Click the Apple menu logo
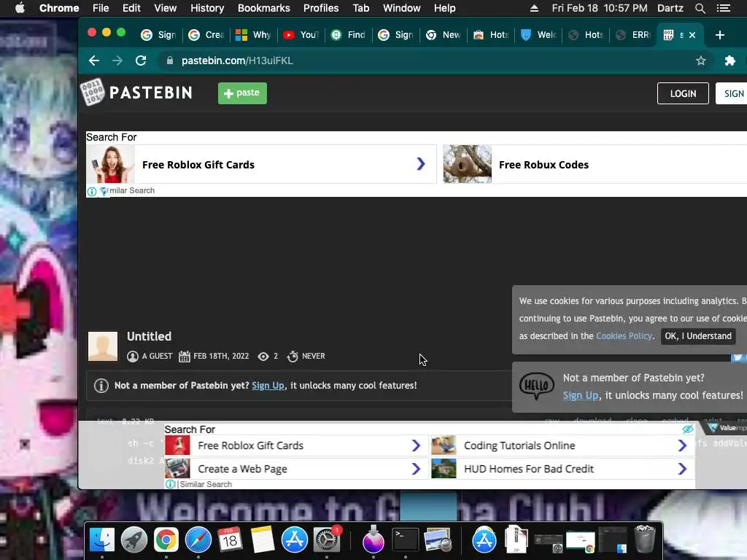 point(20,8)
